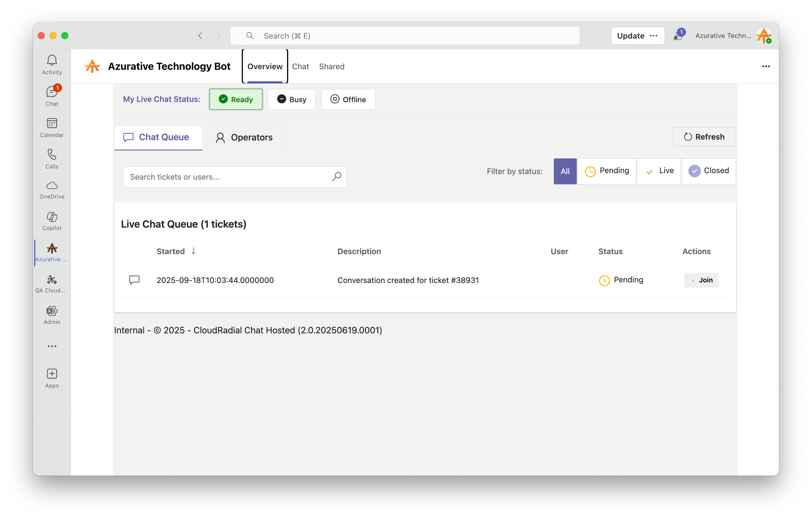The height and width of the screenshot is (528, 812).
Task: Filter tickets by Pending status
Action: [x=606, y=171]
